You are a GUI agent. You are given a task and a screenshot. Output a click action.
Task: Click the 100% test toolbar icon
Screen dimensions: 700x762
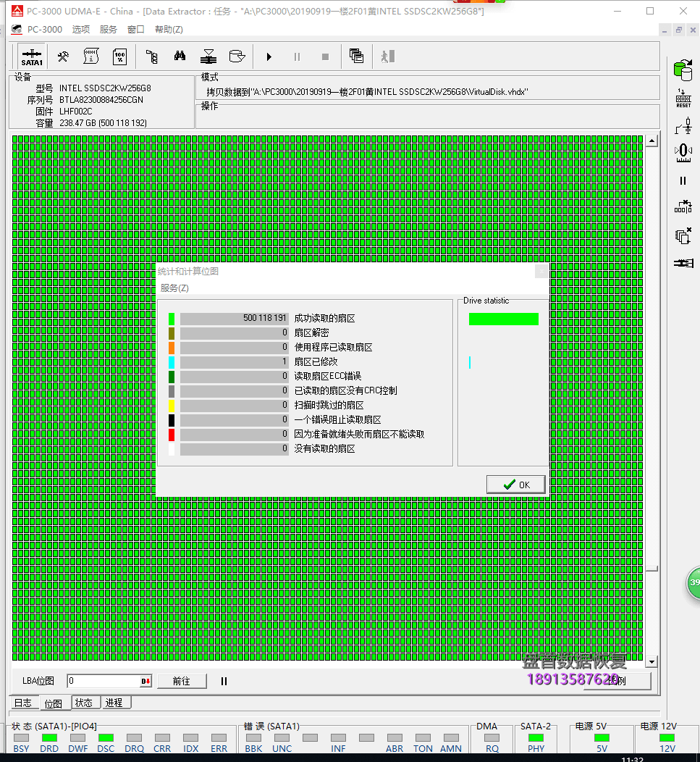119,56
